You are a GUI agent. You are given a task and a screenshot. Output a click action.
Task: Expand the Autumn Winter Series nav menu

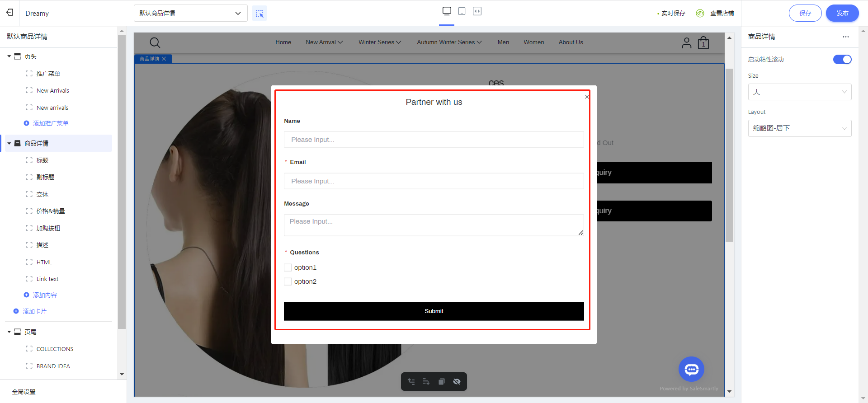point(449,42)
